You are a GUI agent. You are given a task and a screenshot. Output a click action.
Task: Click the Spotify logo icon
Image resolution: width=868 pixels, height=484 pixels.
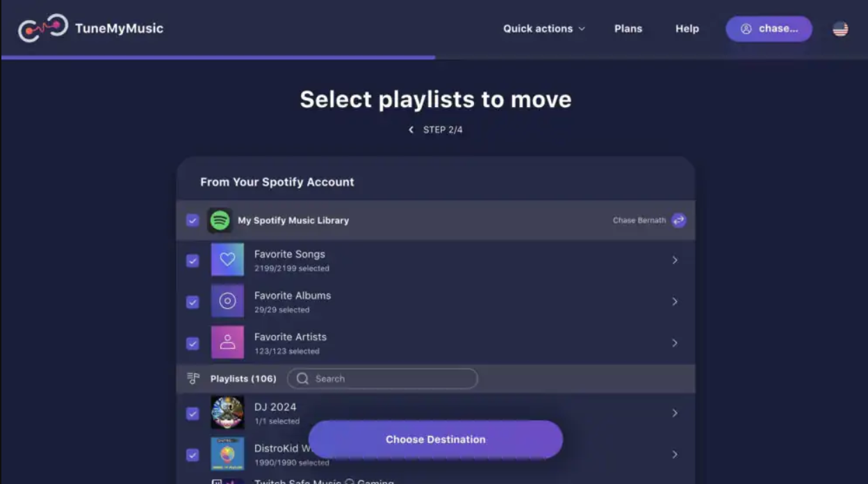click(220, 220)
